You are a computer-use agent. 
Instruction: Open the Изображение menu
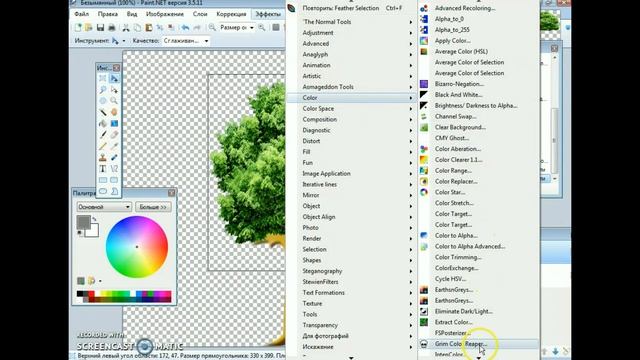(x=164, y=14)
